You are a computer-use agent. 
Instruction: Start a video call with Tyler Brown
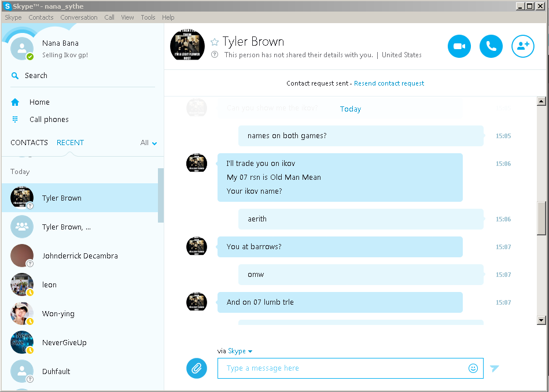459,46
